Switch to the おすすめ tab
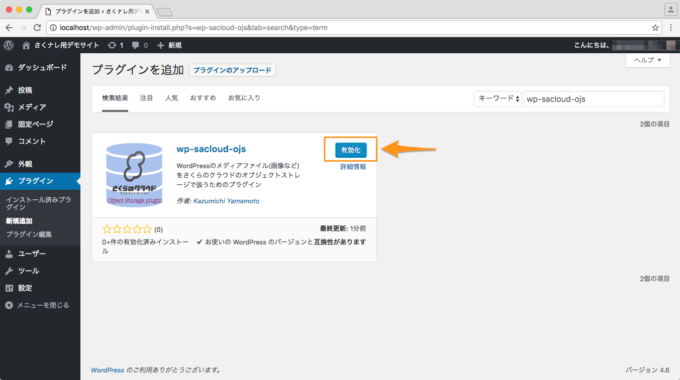Viewport: 680px width, 380px height. tap(203, 98)
